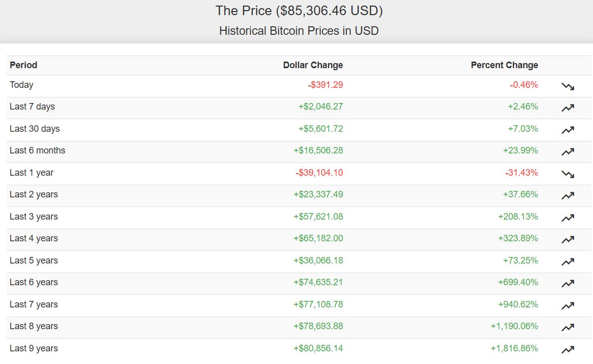Screen dimensions: 593x364
Task: Click the -31.43% percent change value
Action: pos(521,173)
